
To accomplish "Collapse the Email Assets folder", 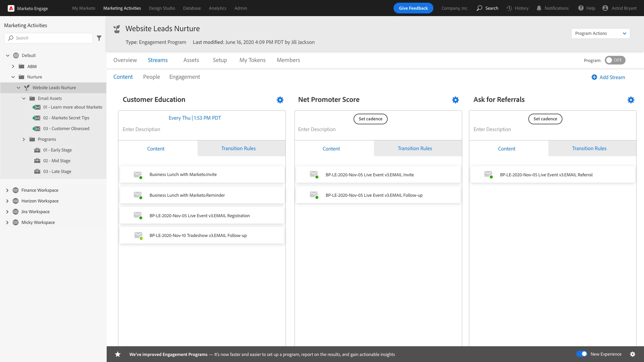I will pos(24,99).
